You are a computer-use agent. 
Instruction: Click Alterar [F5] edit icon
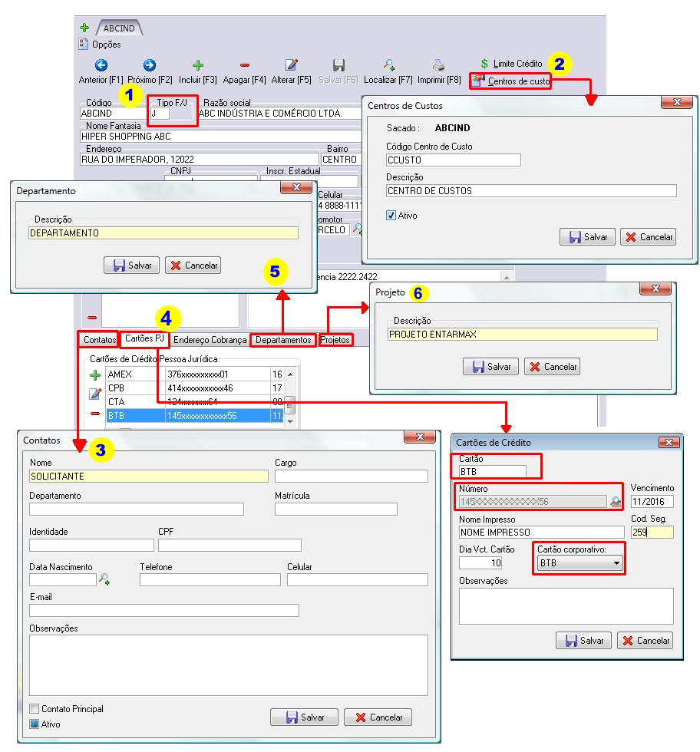coord(291,65)
